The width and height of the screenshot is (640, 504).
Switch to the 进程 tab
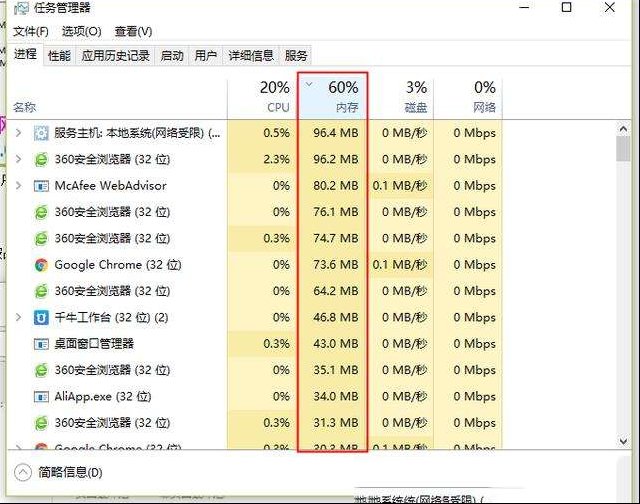(x=25, y=54)
